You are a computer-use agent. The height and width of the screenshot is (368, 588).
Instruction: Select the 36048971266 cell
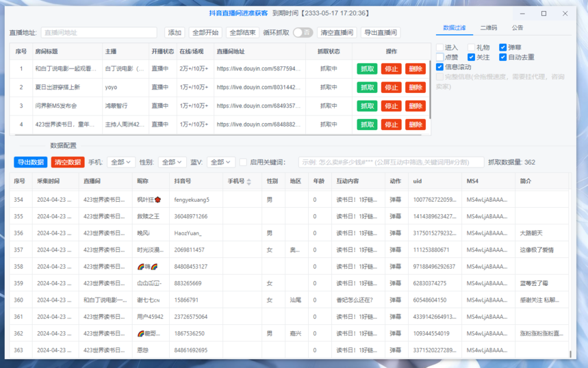191,217
